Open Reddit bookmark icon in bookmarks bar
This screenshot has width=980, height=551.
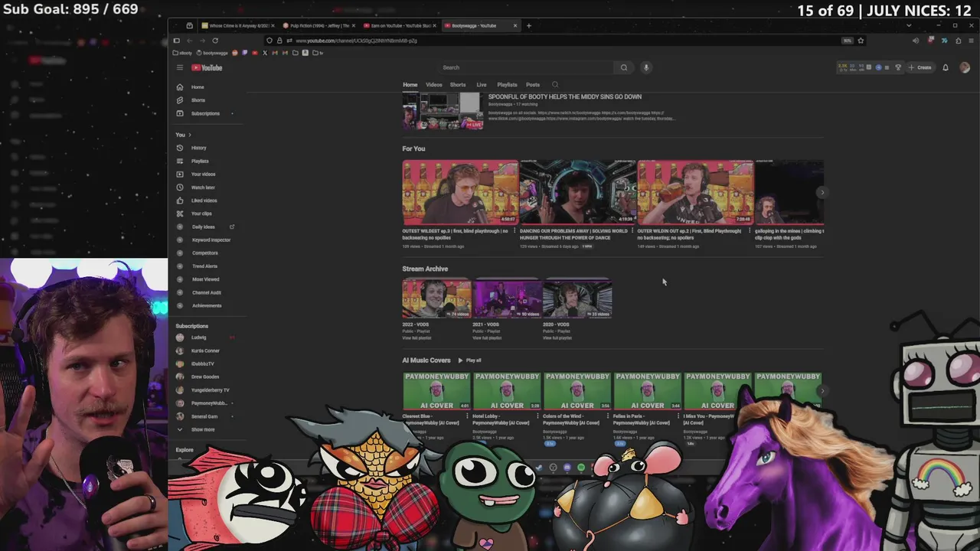pos(235,53)
